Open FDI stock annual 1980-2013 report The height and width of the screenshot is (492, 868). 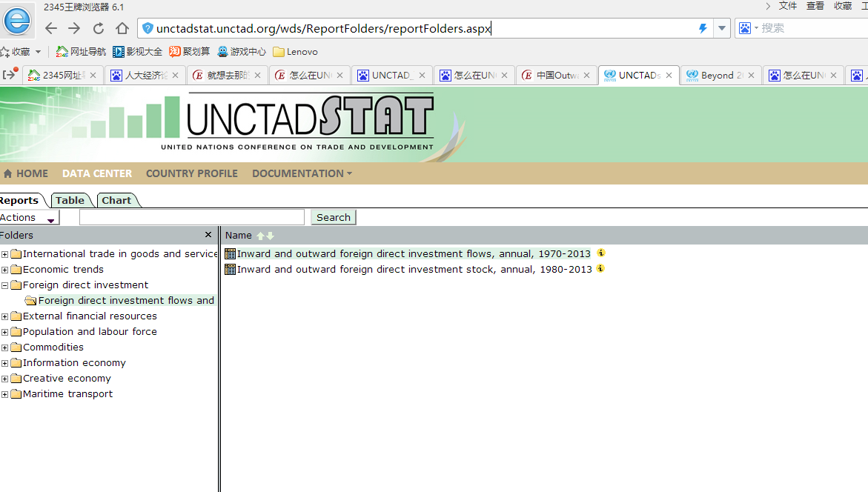(414, 270)
